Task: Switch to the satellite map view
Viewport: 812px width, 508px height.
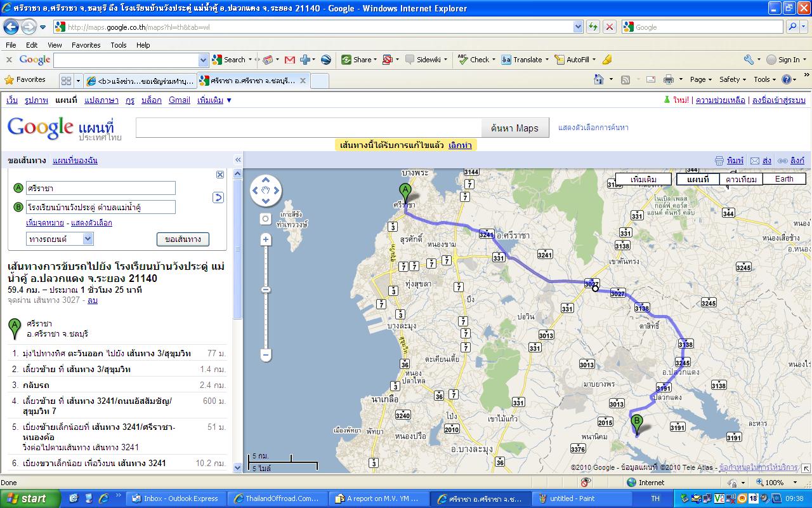Action: [x=740, y=179]
